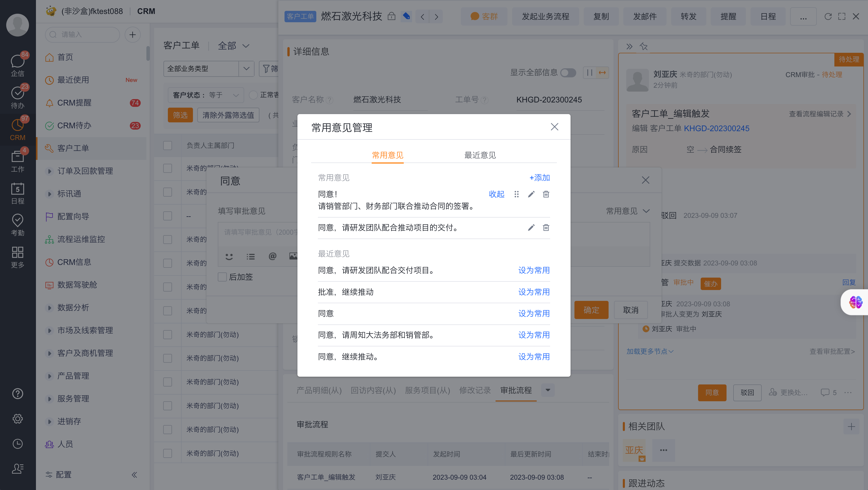Delete the 同意！ common opinion
This screenshot has height=490, width=868.
(546, 194)
